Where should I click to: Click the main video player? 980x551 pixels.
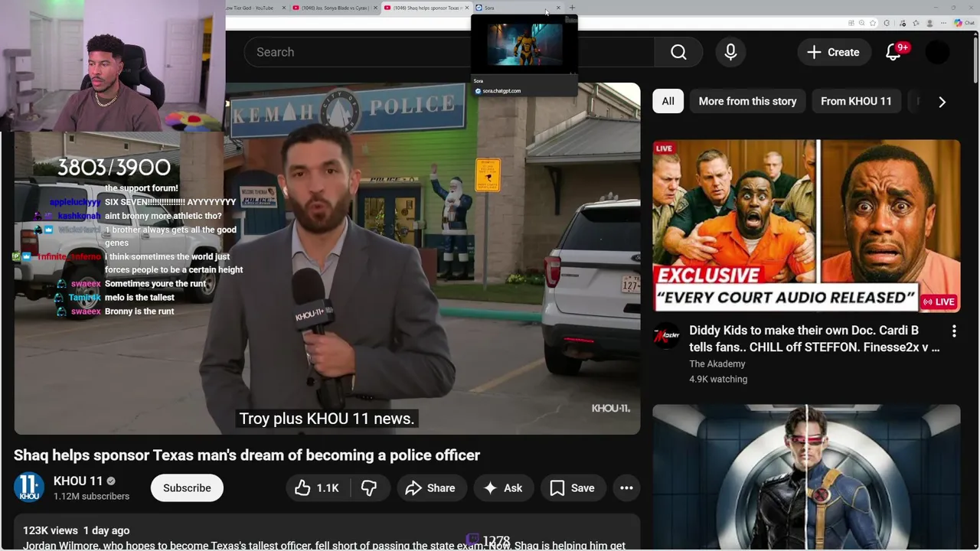(327, 259)
